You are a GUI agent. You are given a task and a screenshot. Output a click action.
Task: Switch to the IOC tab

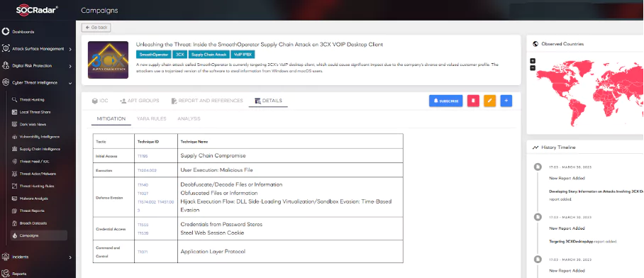100,101
